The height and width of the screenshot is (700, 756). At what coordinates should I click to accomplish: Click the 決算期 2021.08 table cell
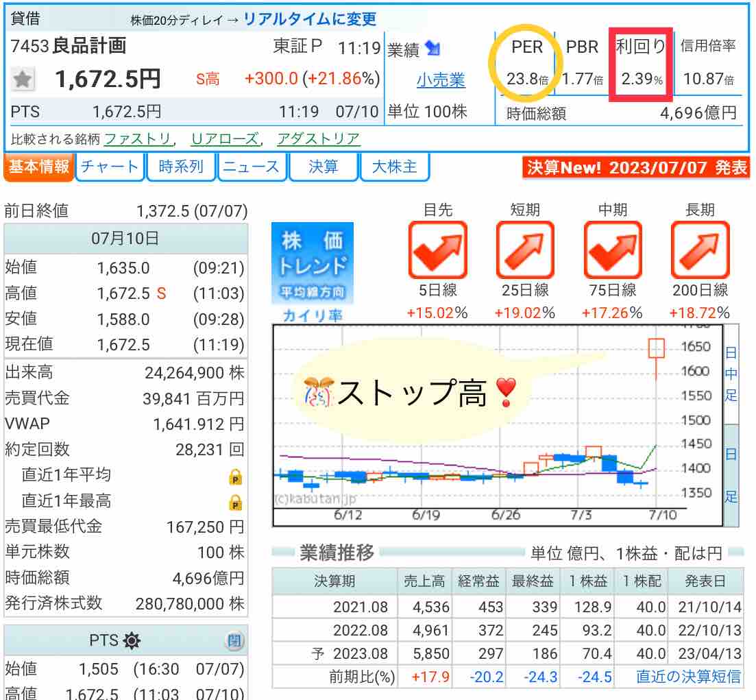[x=335, y=606]
